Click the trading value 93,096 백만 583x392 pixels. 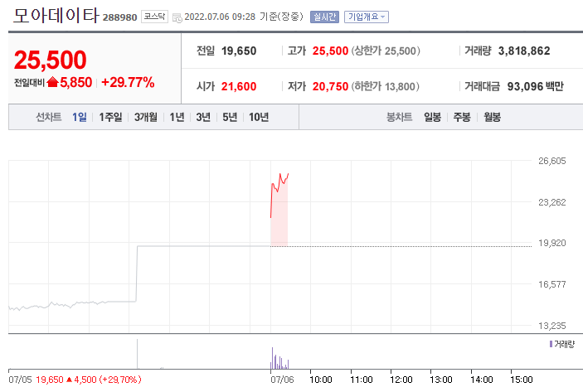tap(536, 86)
